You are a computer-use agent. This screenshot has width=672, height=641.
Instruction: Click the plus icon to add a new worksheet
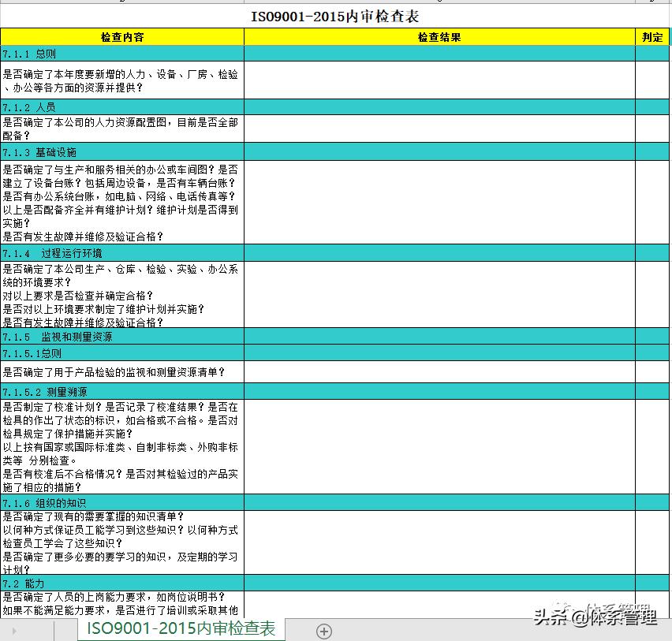click(323, 631)
